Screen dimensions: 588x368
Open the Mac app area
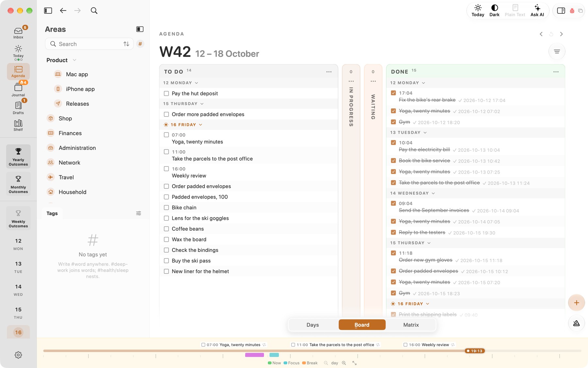77,74
